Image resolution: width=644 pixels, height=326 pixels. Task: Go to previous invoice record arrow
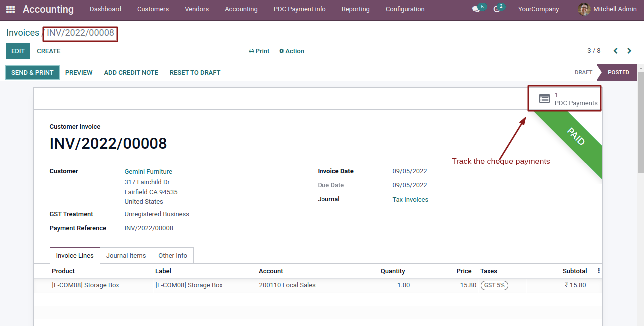pyautogui.click(x=616, y=51)
